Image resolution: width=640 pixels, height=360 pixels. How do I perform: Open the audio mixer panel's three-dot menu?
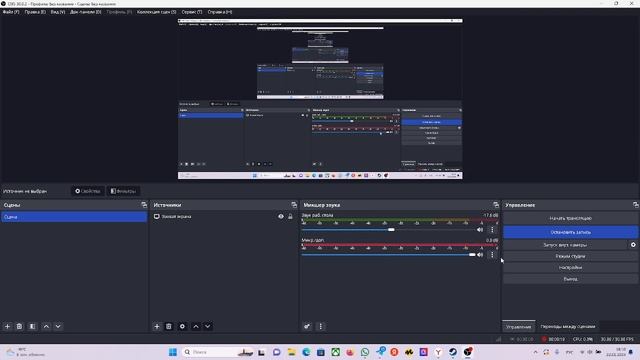[x=320, y=327]
